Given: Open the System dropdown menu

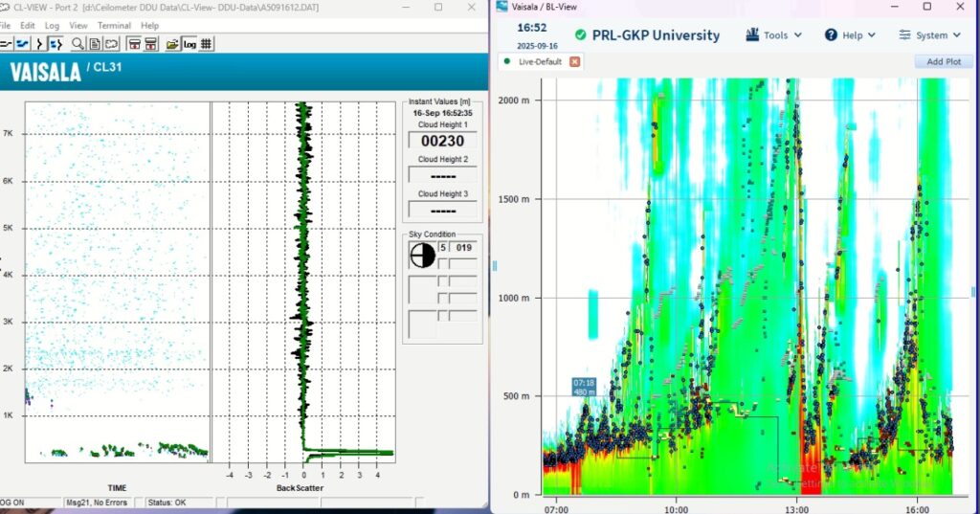Looking at the screenshot, I should 930,35.
